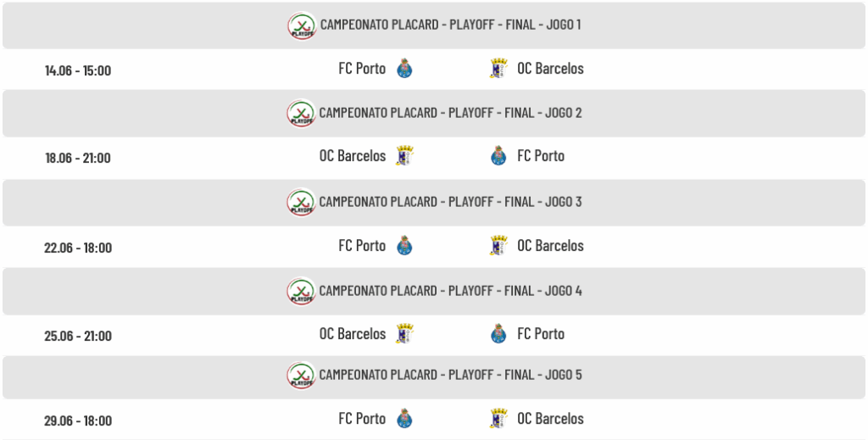Click OC Barcelos crest in the 29.06 match
Screen dimensions: 868x440
(x=498, y=418)
